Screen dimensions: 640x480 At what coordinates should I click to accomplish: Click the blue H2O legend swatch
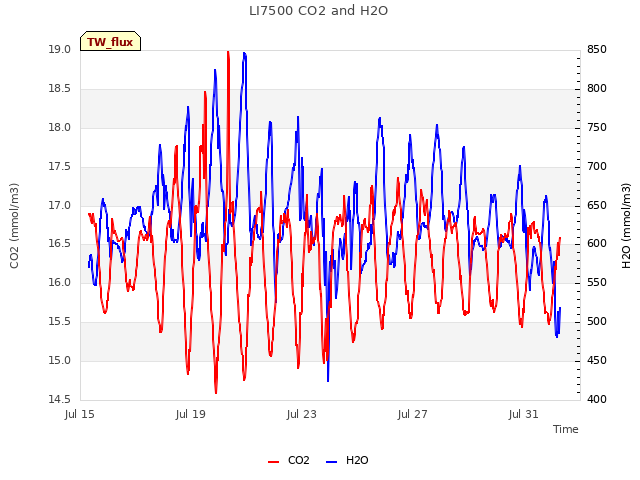click(331, 462)
